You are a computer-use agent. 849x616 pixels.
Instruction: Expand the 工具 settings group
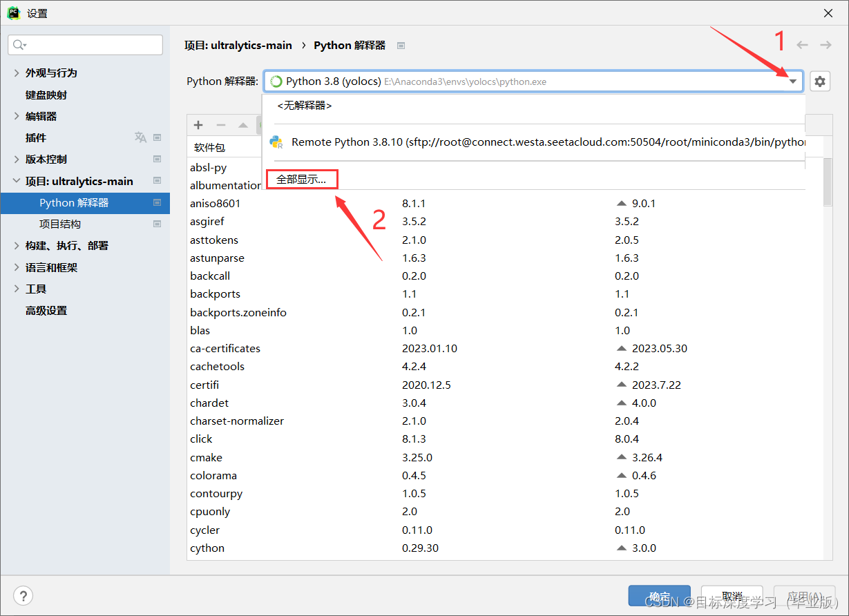tap(17, 289)
